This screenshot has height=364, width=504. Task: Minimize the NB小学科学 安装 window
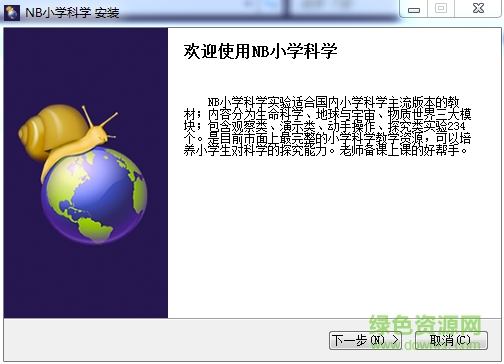point(414,9)
